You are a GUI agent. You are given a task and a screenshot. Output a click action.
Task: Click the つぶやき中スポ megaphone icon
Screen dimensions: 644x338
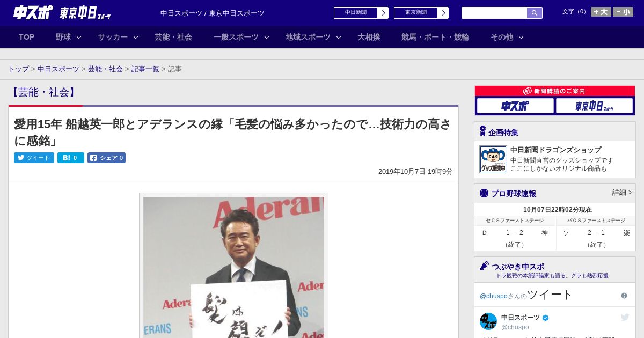tap(484, 266)
